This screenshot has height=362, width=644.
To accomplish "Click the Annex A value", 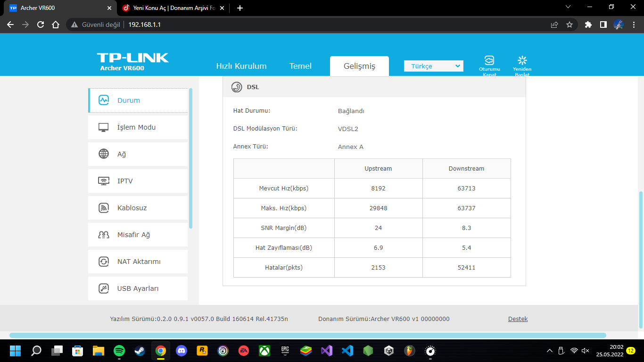I will [x=351, y=147].
